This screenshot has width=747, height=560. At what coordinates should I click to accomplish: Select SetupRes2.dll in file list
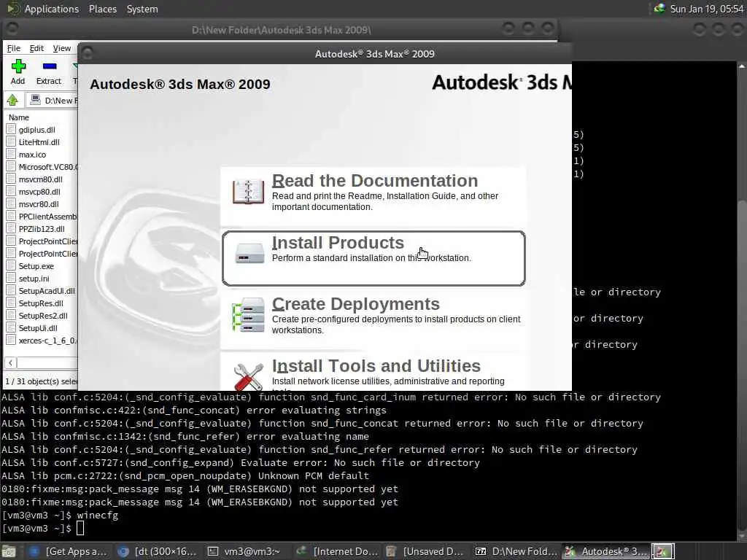(x=43, y=315)
